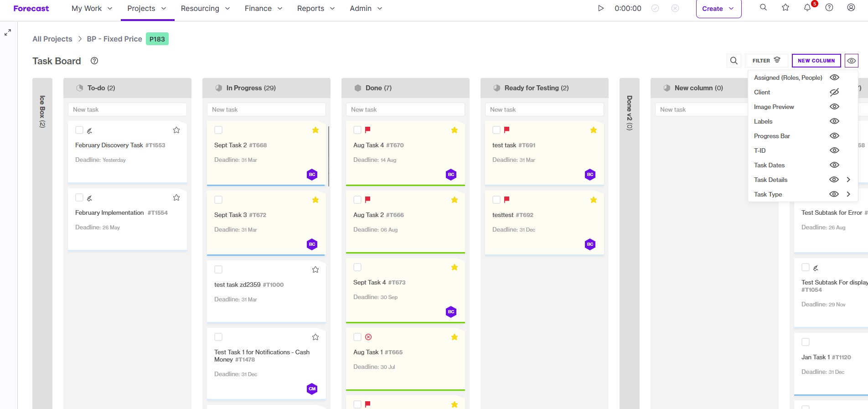Check the Sept Task 2 checkbox
The height and width of the screenshot is (409, 868).
tap(218, 130)
